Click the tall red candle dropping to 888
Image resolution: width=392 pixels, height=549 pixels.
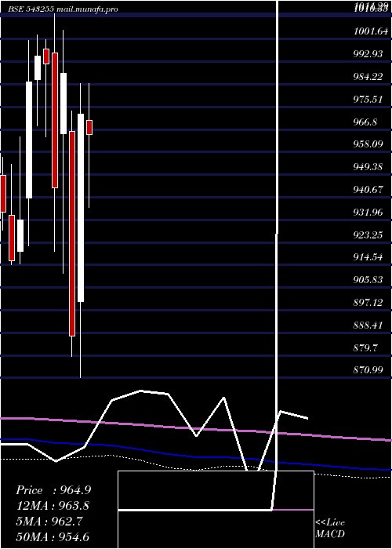72,234
